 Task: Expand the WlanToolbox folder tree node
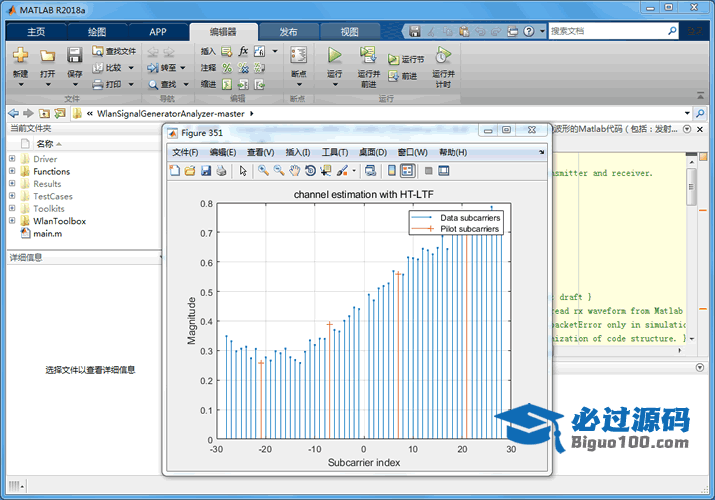12,221
